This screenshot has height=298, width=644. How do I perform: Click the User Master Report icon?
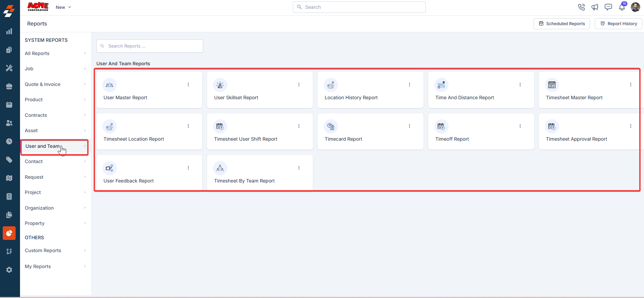[110, 85]
